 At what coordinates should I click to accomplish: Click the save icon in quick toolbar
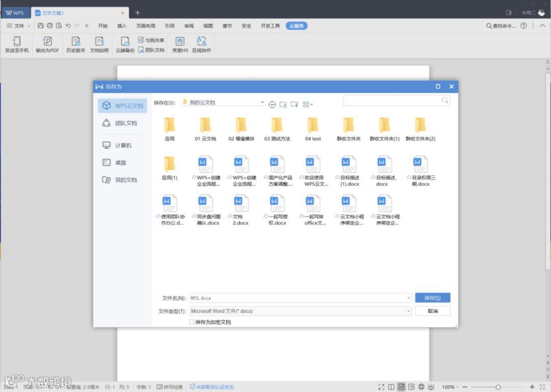click(x=40, y=25)
